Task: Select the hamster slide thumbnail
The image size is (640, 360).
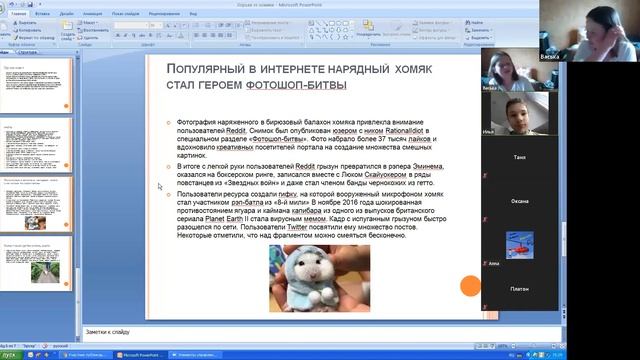Action: [36, 204]
